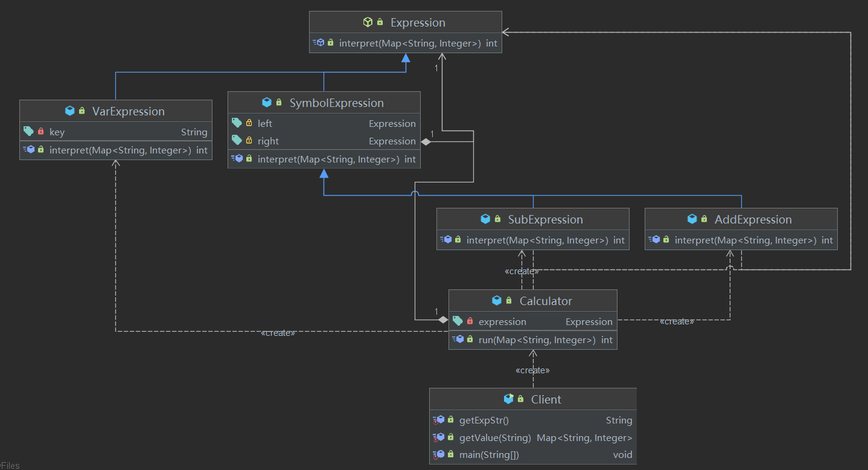The height and width of the screenshot is (470, 868).
Task: Click the VarExpression class icon
Action: 69,111
